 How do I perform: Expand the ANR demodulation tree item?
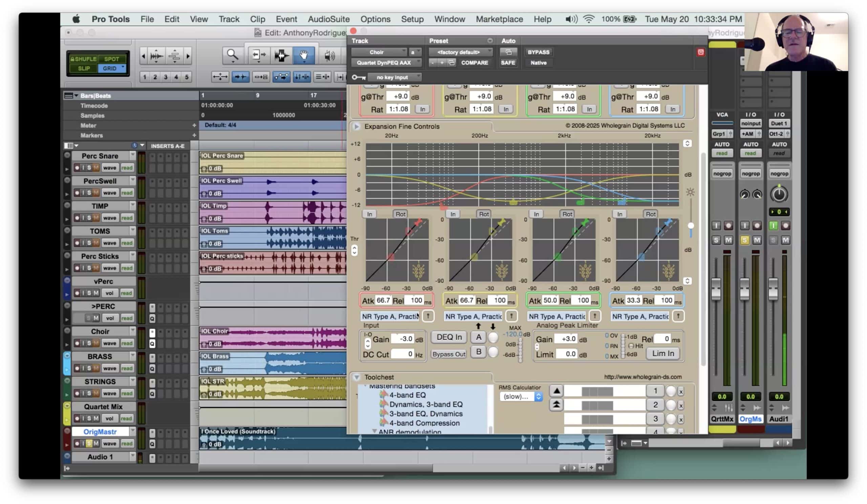[374, 431]
